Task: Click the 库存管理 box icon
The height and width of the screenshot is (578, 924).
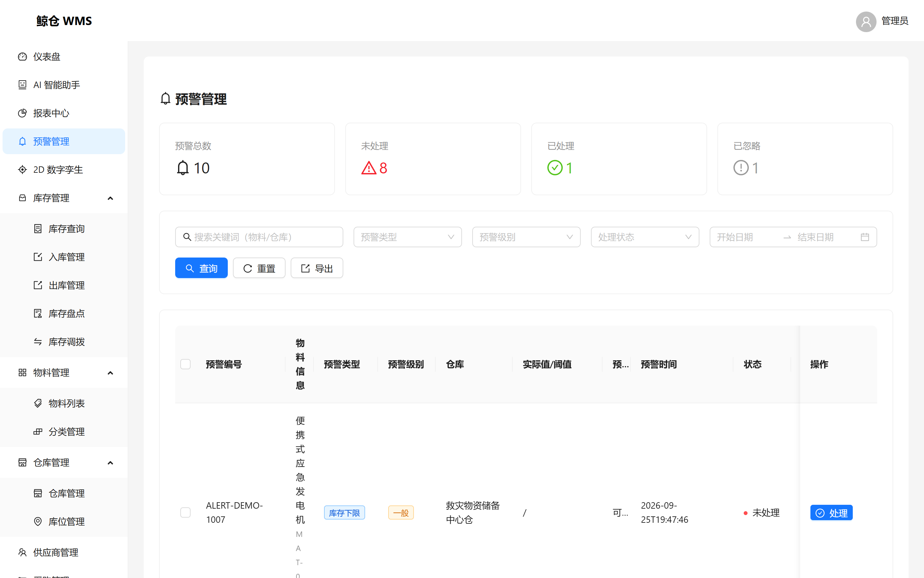Action: pyautogui.click(x=22, y=198)
